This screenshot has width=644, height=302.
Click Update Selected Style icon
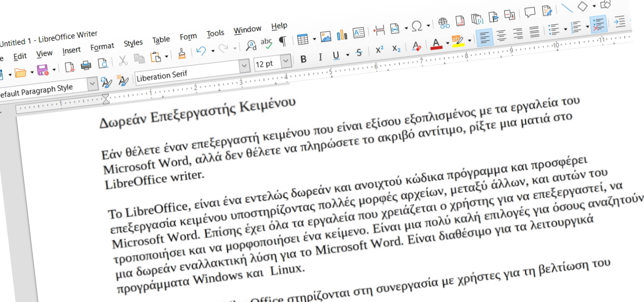coord(106,82)
